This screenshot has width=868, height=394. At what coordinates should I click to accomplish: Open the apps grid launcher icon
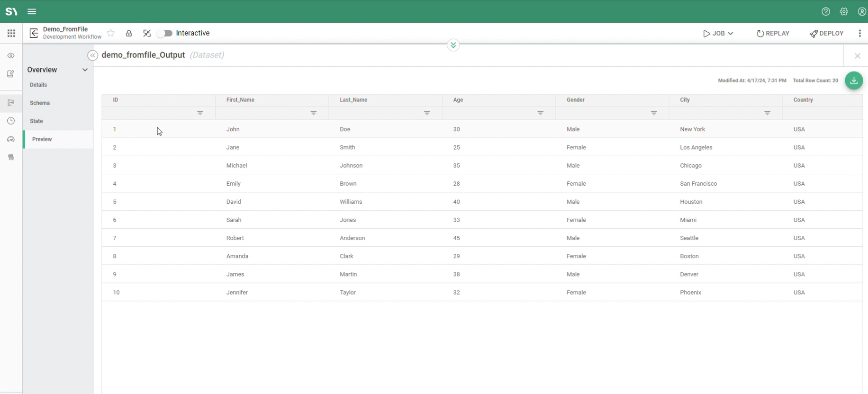[11, 33]
